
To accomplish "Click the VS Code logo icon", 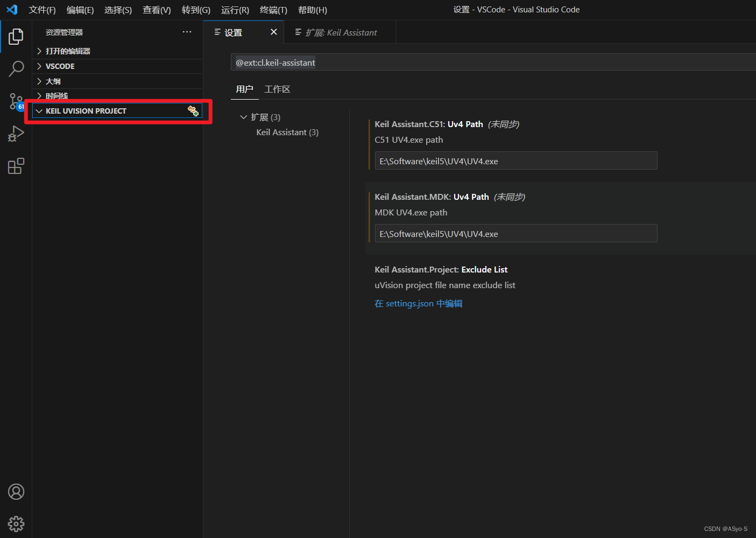I will 12,10.
